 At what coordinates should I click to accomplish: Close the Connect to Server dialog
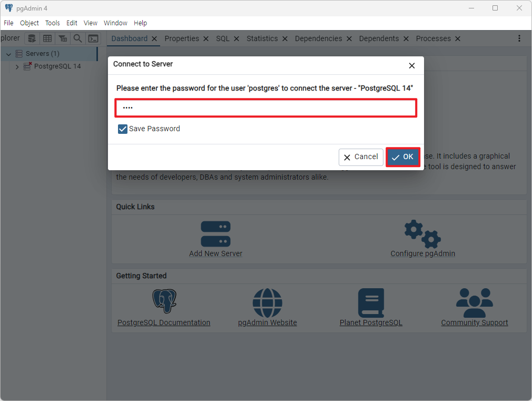click(x=412, y=65)
